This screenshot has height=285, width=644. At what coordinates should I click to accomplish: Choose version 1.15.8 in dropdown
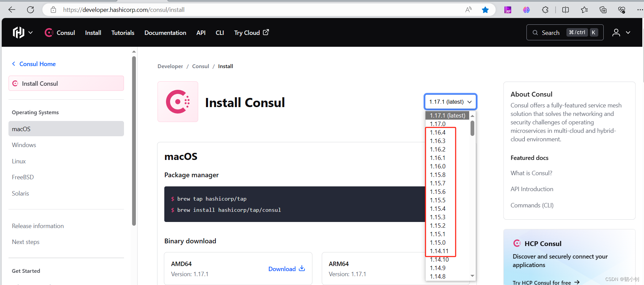[x=448, y=175]
